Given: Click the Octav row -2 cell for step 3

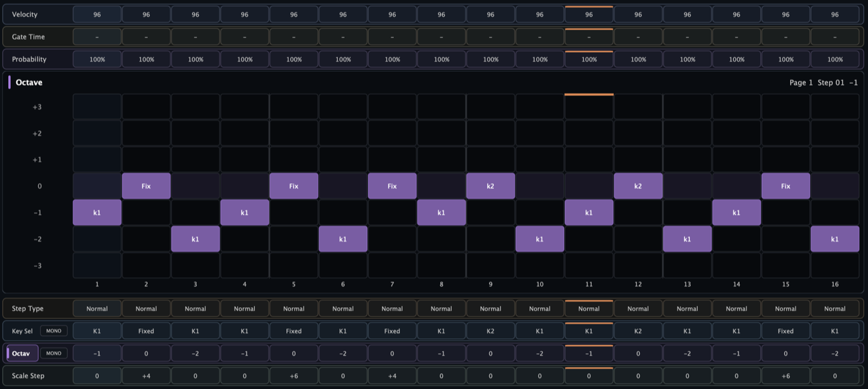Looking at the screenshot, I should (195, 353).
